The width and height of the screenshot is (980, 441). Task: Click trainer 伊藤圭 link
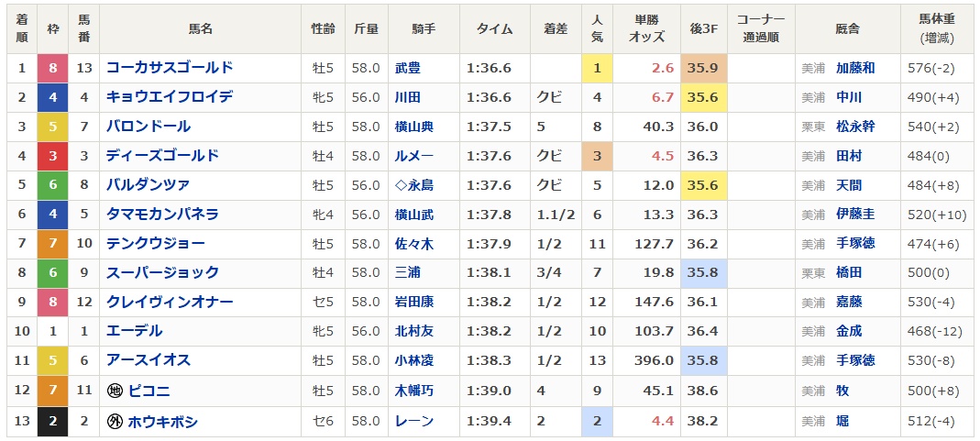click(855, 215)
